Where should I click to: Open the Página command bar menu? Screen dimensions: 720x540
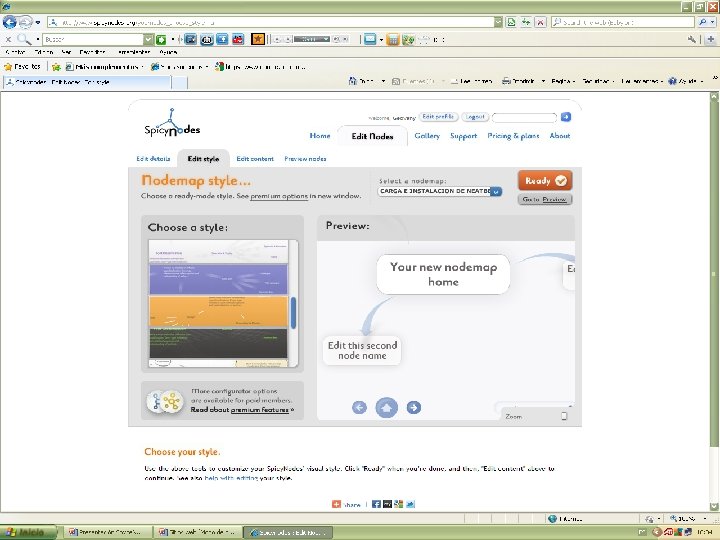tap(563, 81)
